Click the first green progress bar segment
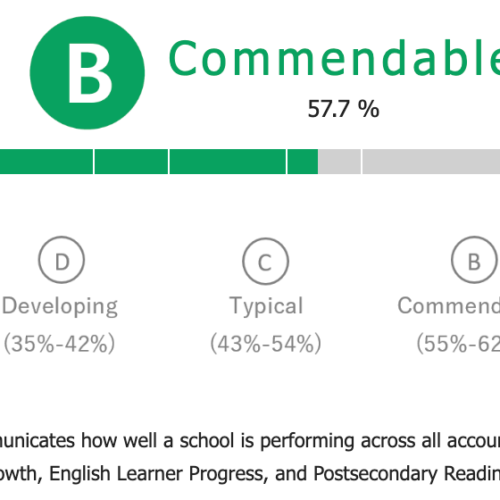This screenshot has height=500, width=500. 46,161
